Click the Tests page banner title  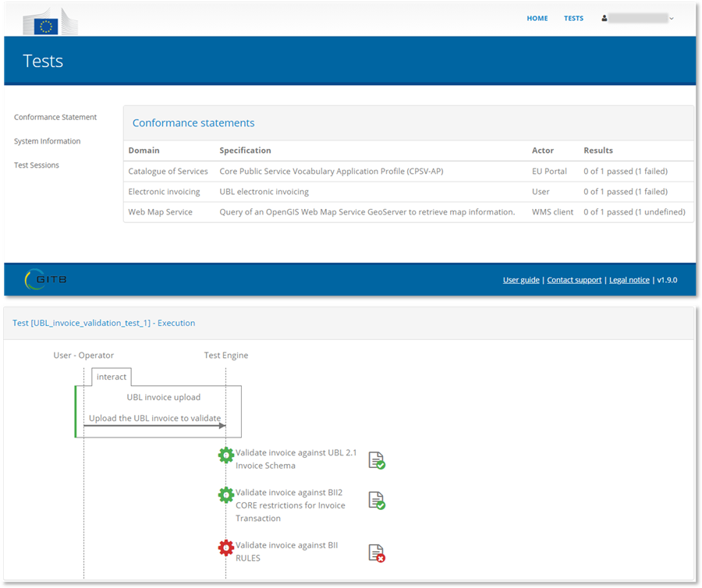[x=43, y=61]
